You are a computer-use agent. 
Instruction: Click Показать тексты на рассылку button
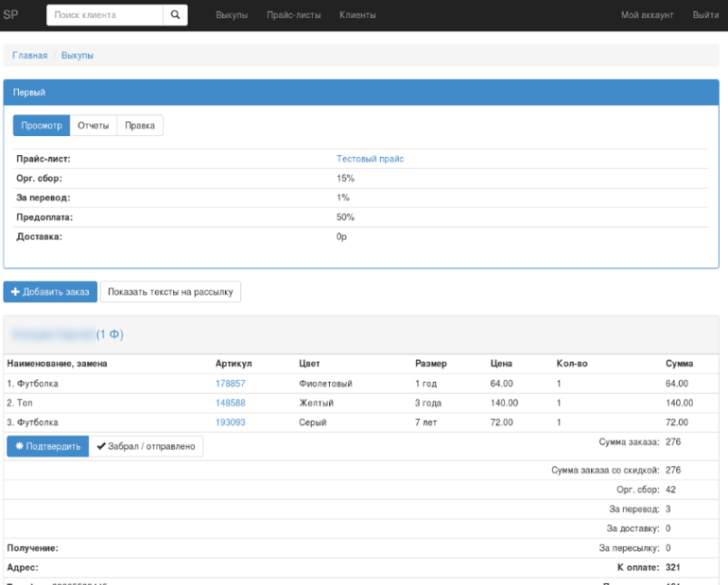point(170,292)
